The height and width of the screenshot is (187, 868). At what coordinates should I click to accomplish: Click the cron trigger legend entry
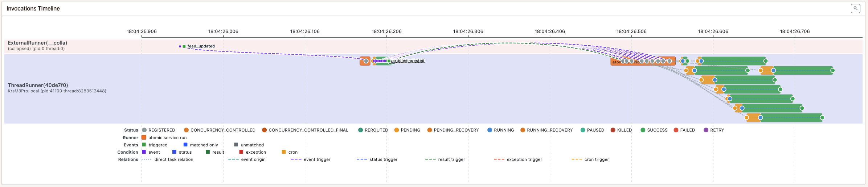point(590,159)
